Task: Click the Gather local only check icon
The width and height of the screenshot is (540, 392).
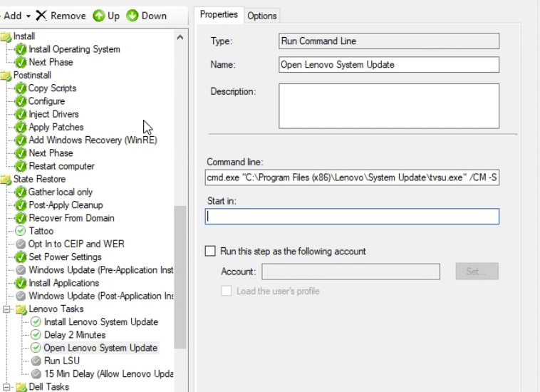Action: [x=21, y=192]
